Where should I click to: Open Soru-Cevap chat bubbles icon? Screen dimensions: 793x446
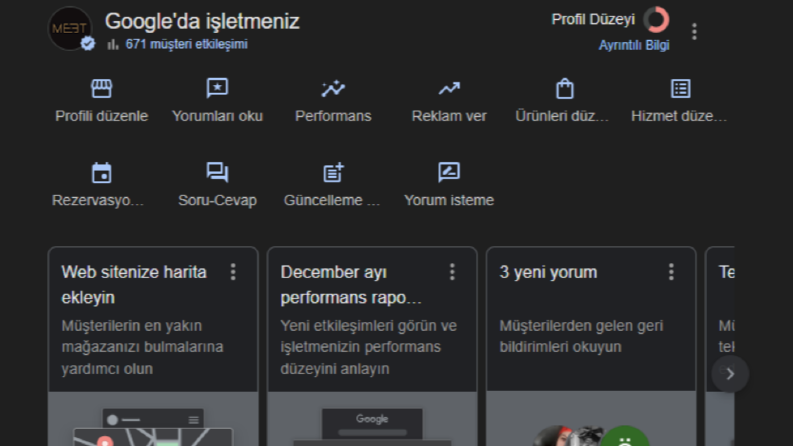pyautogui.click(x=217, y=172)
